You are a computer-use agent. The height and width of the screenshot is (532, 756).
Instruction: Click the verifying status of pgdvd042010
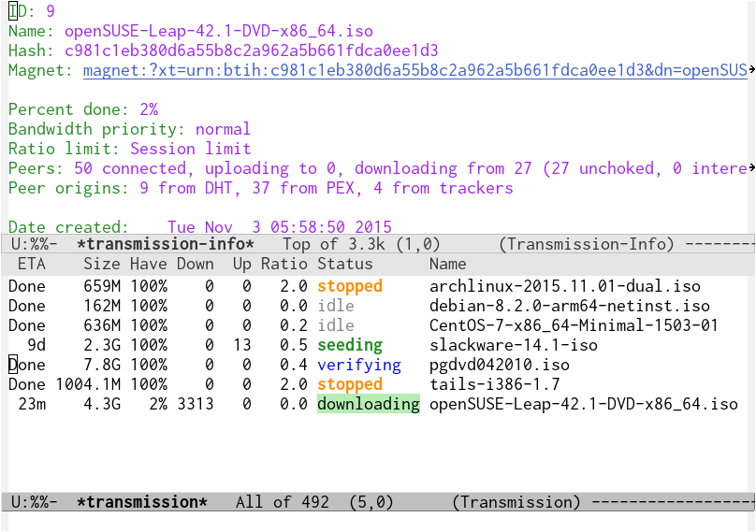(359, 366)
